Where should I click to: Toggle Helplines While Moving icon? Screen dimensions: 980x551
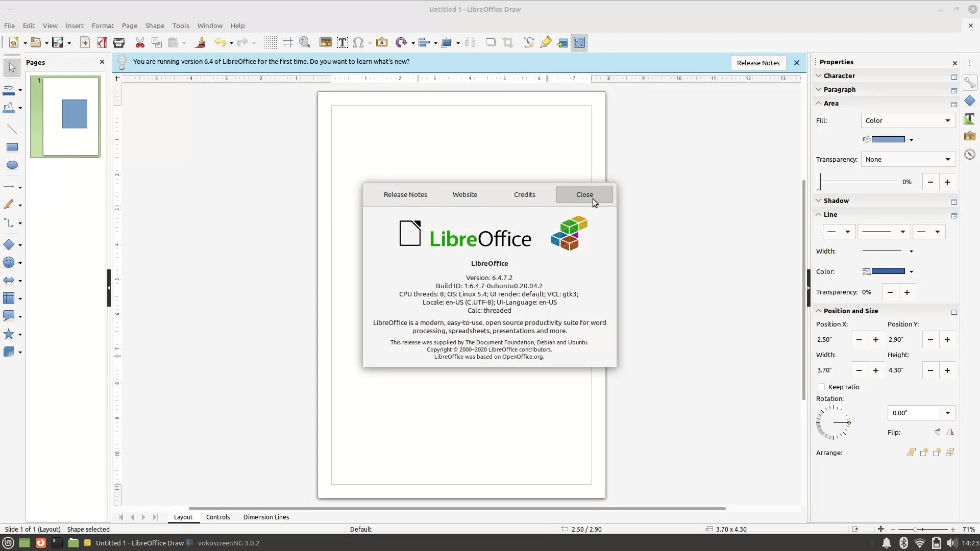click(288, 43)
